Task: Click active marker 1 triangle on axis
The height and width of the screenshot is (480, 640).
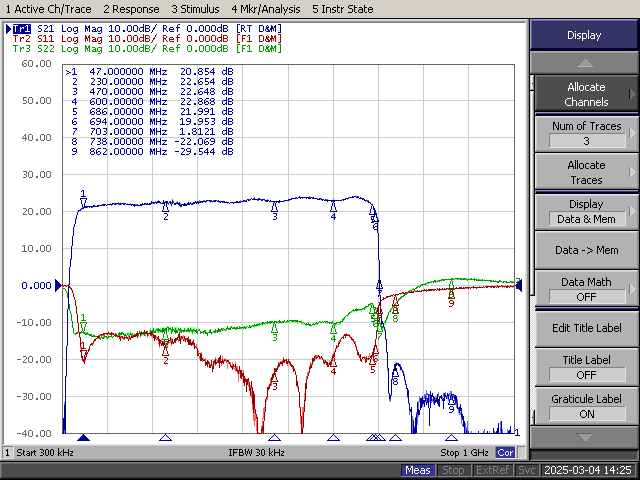Action: (83, 438)
